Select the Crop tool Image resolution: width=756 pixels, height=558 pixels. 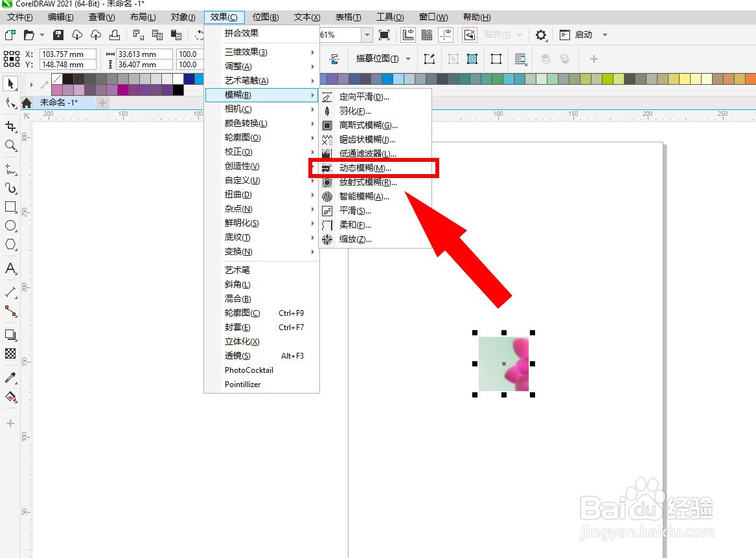[x=10, y=126]
